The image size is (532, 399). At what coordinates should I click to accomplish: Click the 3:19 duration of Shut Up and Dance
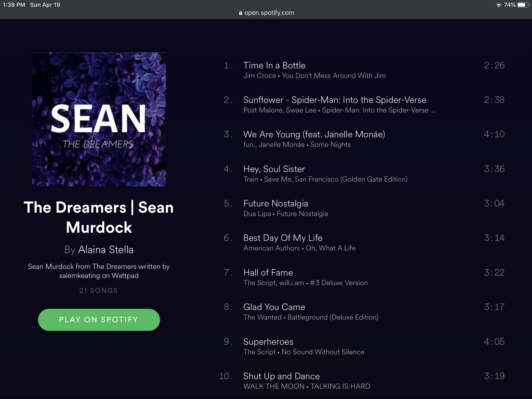[x=494, y=376]
